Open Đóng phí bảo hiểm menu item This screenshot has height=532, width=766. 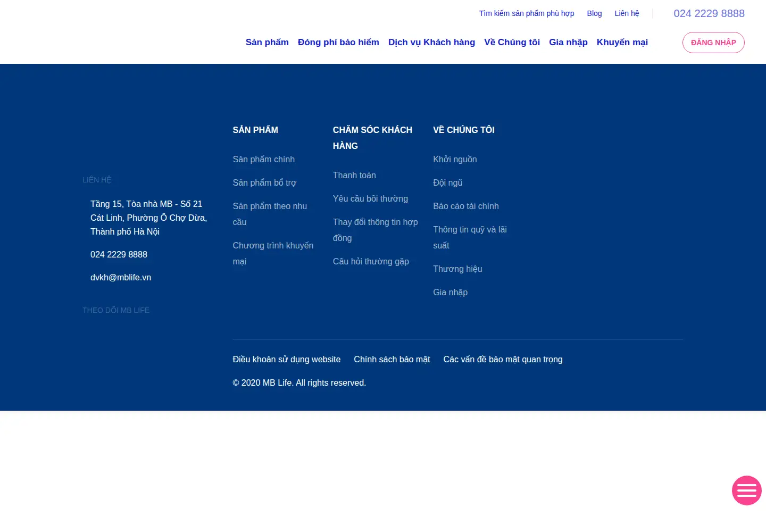338,42
